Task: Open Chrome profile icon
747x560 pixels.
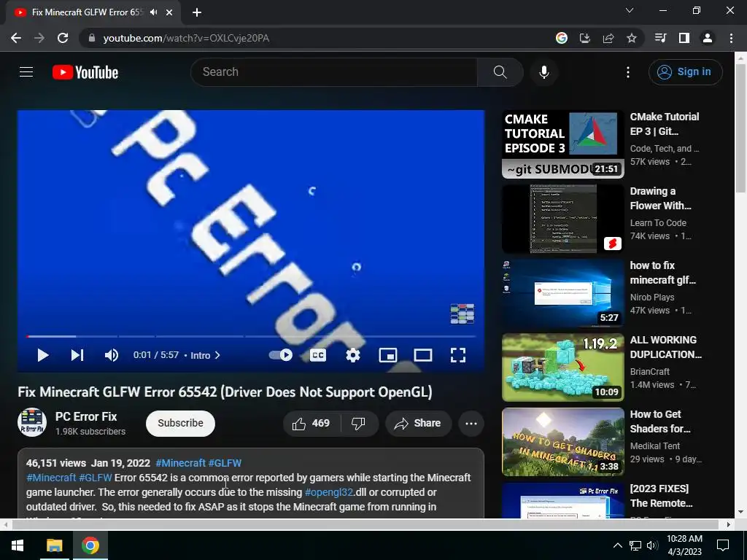Action: 708,38
